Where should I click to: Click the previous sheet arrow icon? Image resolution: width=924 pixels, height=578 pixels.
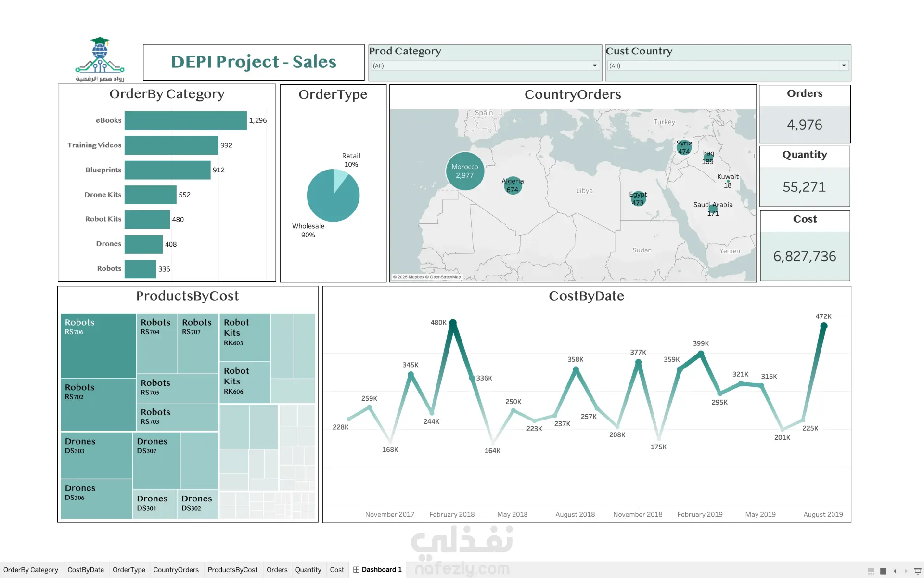click(895, 571)
